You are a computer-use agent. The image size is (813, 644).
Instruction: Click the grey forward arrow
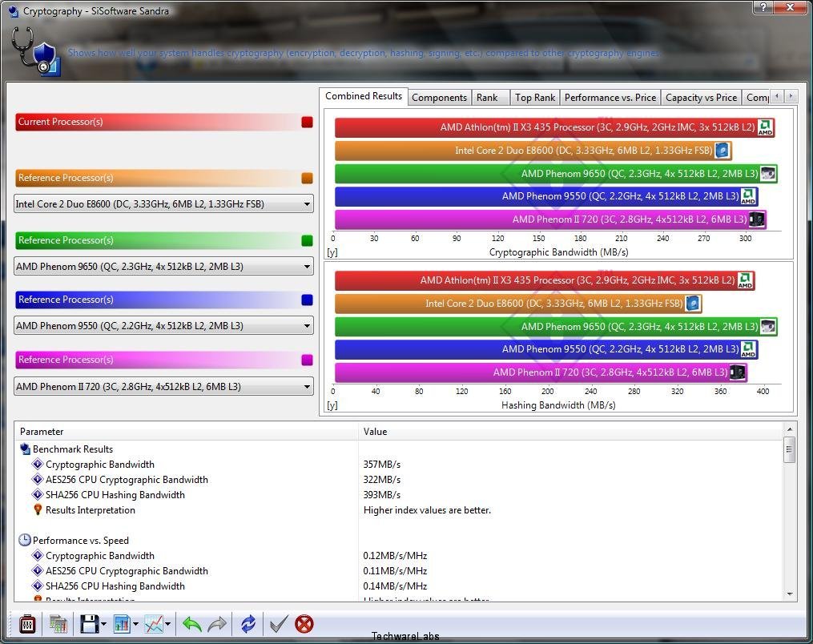coord(217,624)
